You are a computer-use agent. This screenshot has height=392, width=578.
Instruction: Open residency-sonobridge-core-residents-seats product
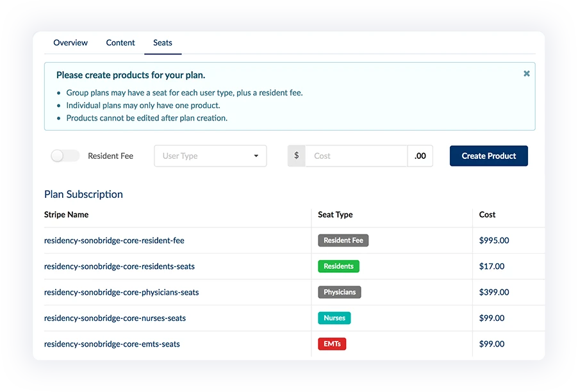[x=119, y=266]
